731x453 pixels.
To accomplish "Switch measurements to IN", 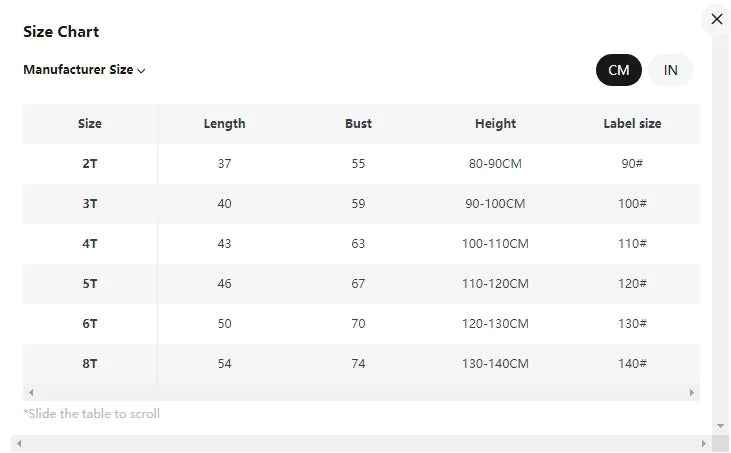I will (x=671, y=70).
